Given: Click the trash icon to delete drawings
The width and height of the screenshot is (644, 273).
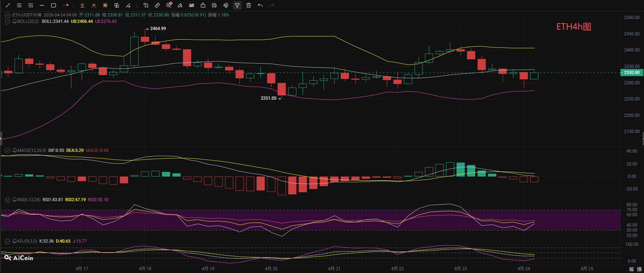Looking at the screenshot, I should pos(249,5).
